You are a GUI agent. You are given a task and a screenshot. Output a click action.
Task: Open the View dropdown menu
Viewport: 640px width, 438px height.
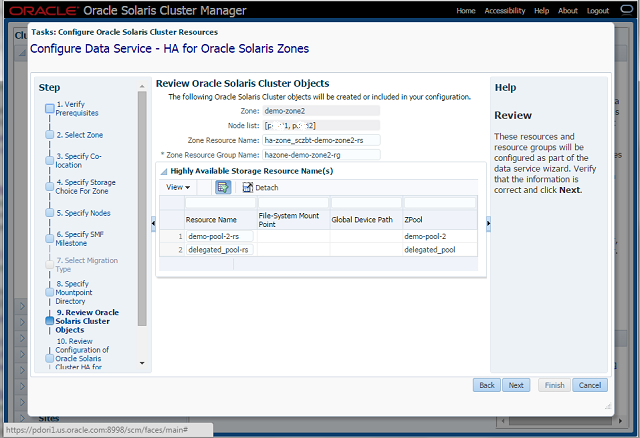point(178,187)
